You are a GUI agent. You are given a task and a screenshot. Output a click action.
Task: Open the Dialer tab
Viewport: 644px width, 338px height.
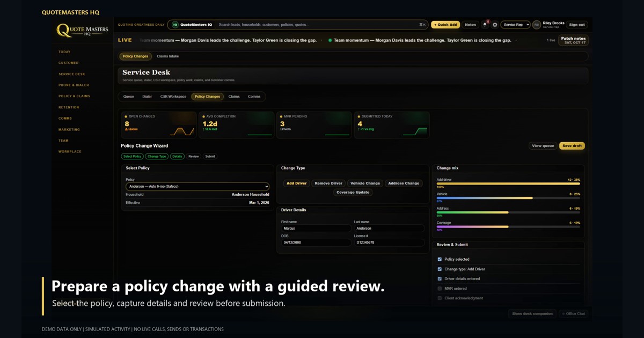click(x=147, y=97)
